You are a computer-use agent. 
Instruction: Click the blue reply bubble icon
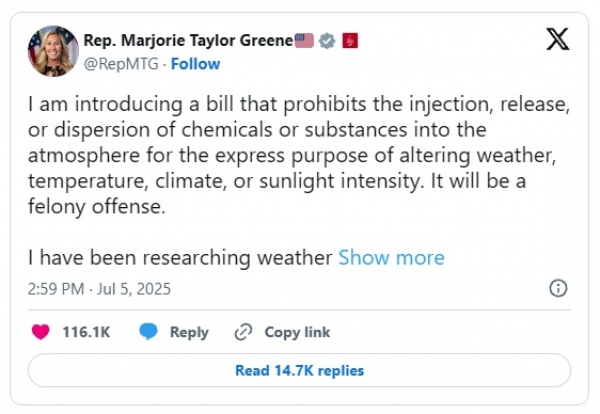[x=148, y=332]
